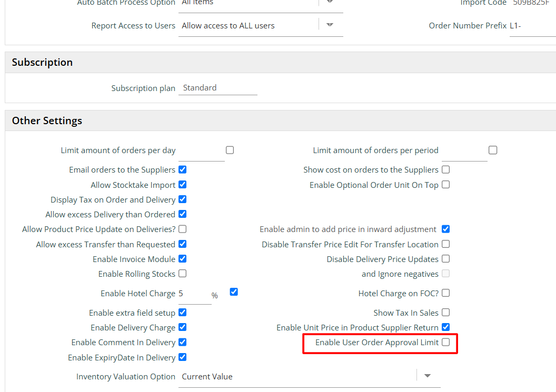This screenshot has height=392, width=556.
Task: Click orders per day limit input field
Action: (201, 151)
